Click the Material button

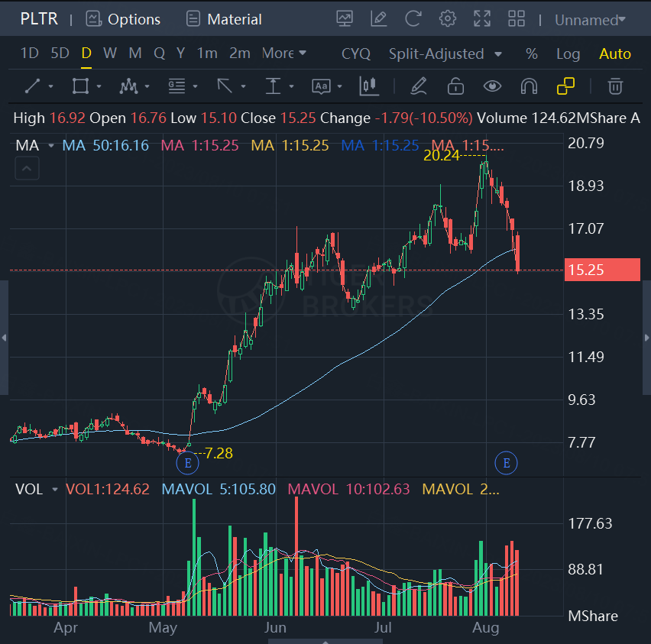(224, 19)
